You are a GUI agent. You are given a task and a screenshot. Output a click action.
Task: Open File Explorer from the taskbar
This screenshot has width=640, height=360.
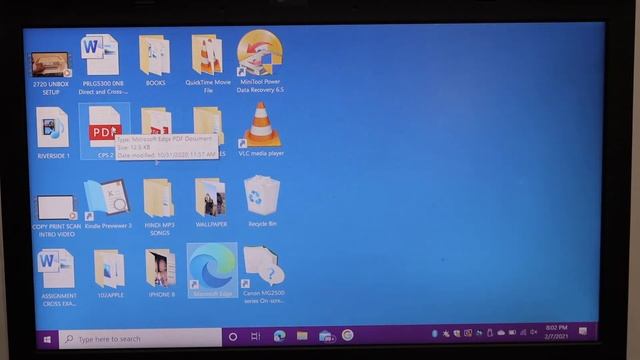[x=302, y=336]
